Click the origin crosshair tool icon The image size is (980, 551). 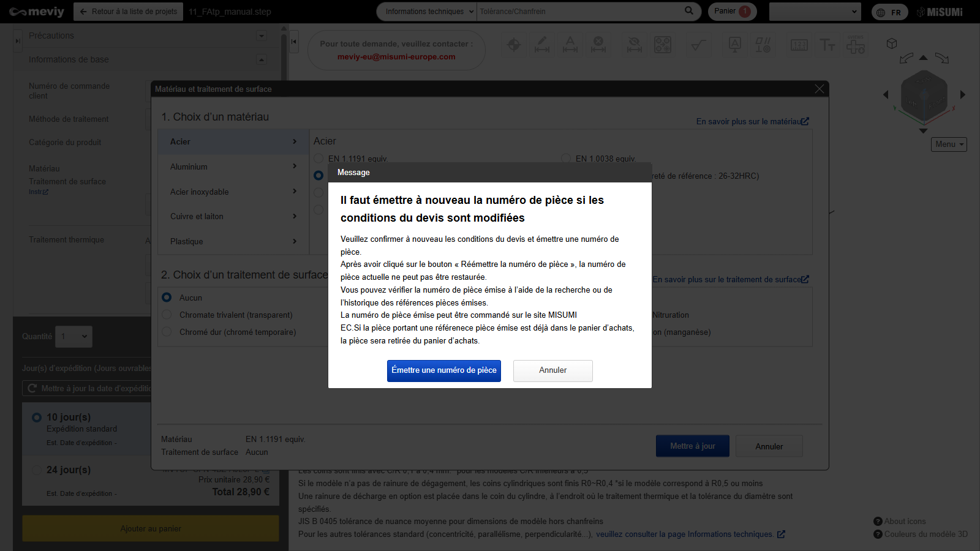514,45
